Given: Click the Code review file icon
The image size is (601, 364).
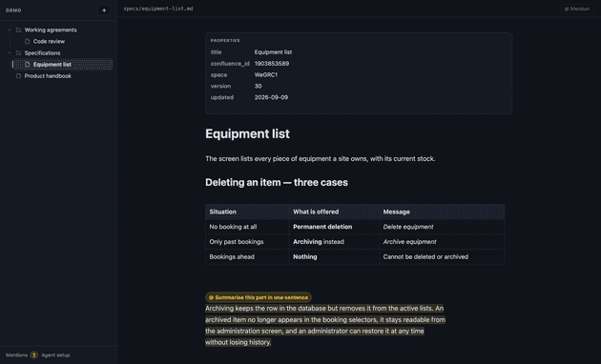Looking at the screenshot, I should point(28,41).
